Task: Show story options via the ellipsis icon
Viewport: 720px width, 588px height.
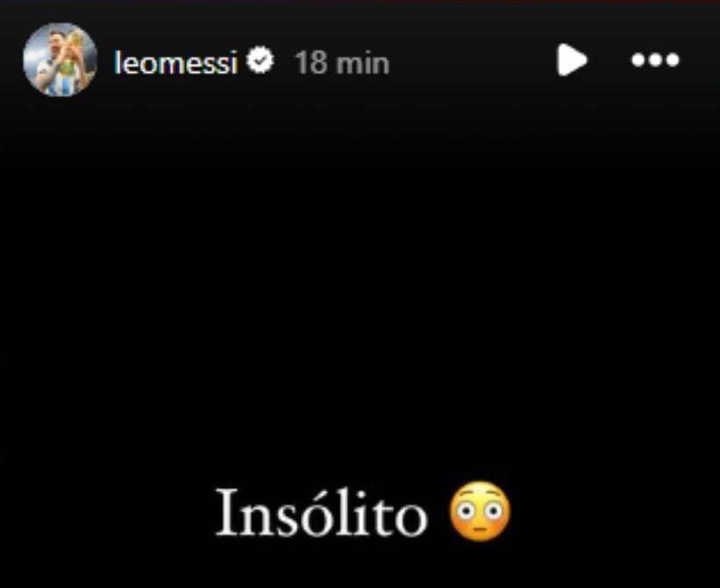Action: pyautogui.click(x=655, y=60)
